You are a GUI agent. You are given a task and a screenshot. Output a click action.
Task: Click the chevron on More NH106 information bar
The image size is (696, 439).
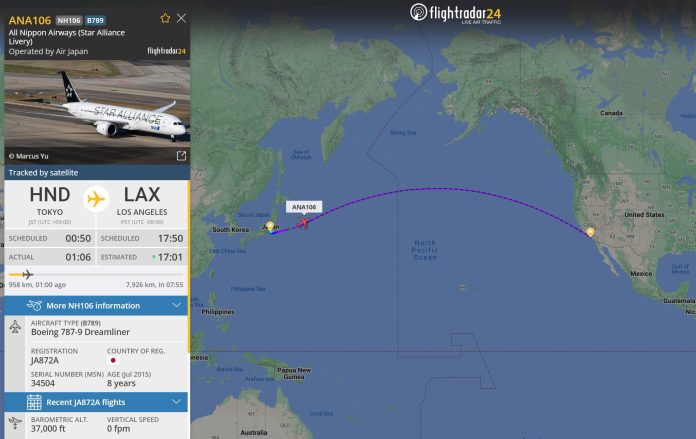[176, 305]
